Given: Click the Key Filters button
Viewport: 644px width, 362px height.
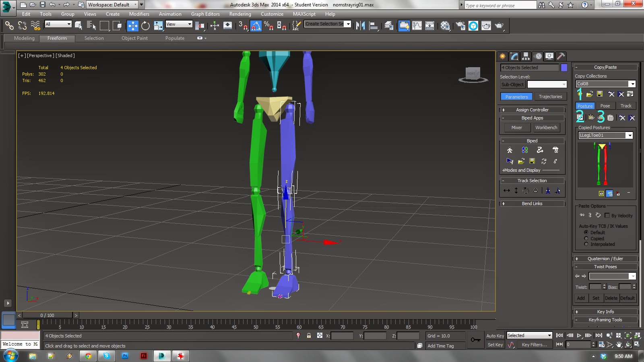Looking at the screenshot, I should coord(534,345).
